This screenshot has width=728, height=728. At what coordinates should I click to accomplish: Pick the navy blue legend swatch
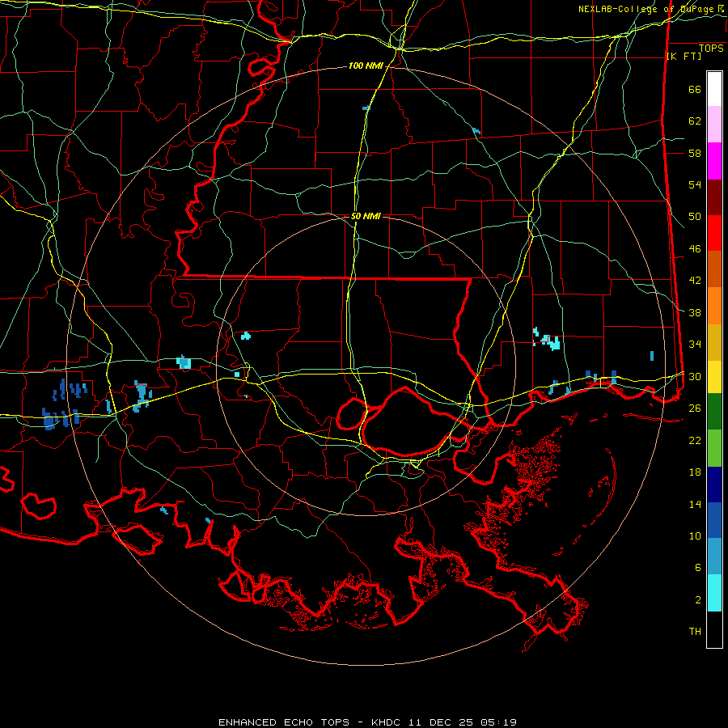click(x=714, y=485)
